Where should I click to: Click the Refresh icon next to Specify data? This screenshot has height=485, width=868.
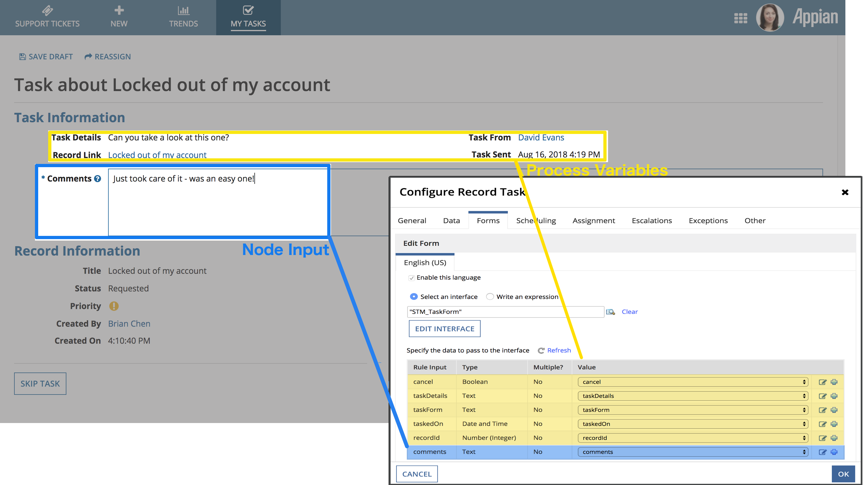click(541, 350)
